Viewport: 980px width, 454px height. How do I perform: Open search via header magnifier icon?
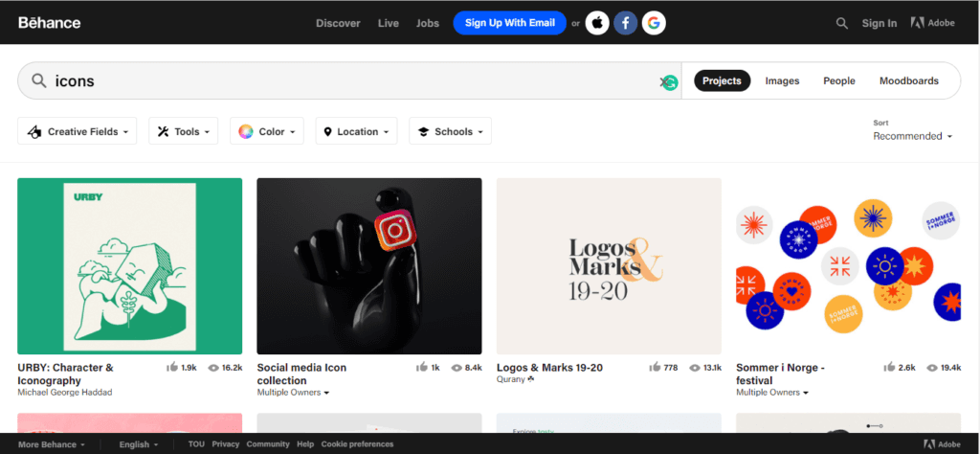click(x=842, y=23)
